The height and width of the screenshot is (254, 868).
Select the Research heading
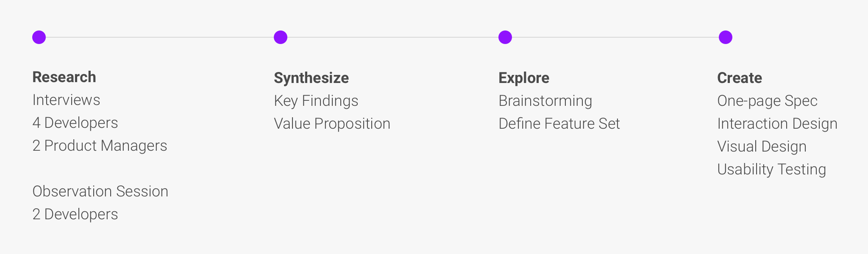tap(64, 77)
